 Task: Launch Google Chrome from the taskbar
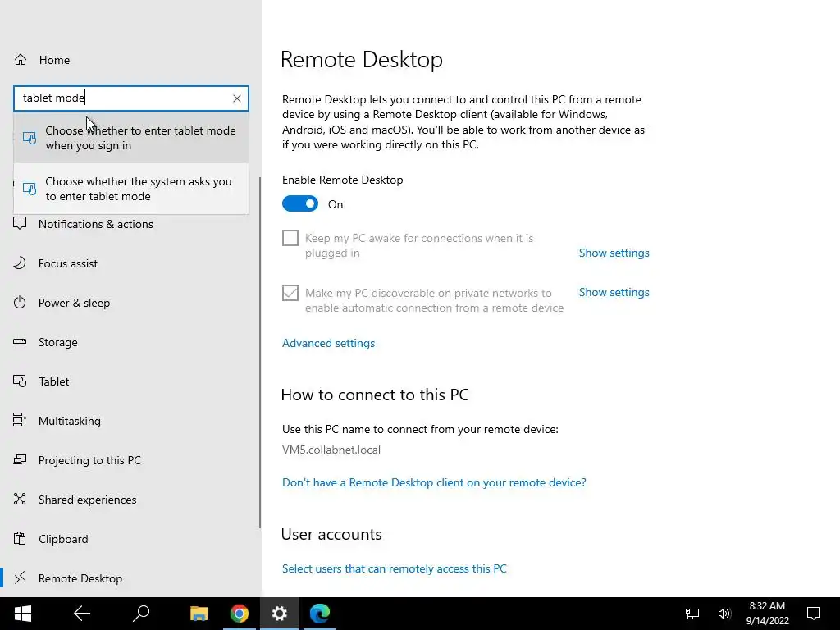240,614
